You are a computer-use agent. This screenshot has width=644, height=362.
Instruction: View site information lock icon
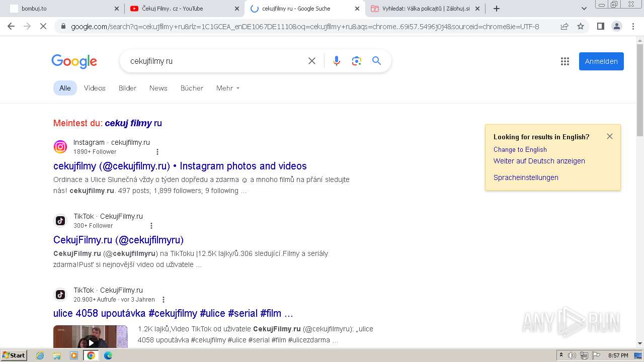[63, 27]
